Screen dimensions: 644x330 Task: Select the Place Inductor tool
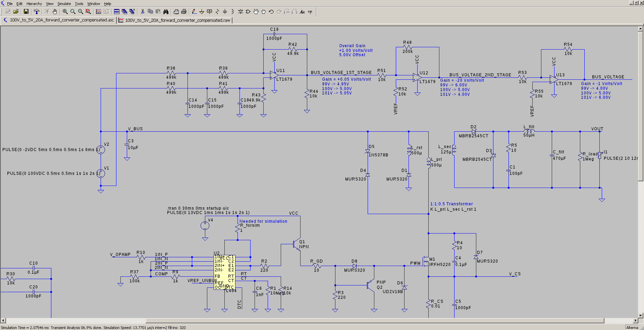pos(233,12)
